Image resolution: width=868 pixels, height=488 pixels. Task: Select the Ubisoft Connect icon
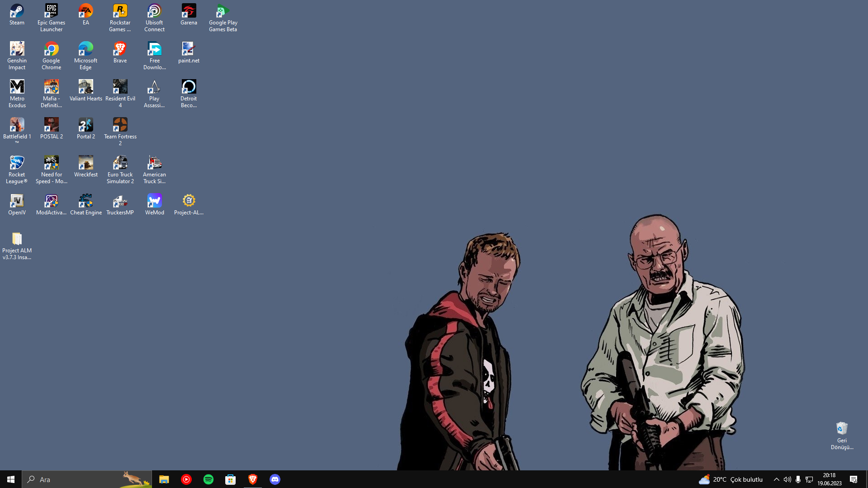click(154, 18)
